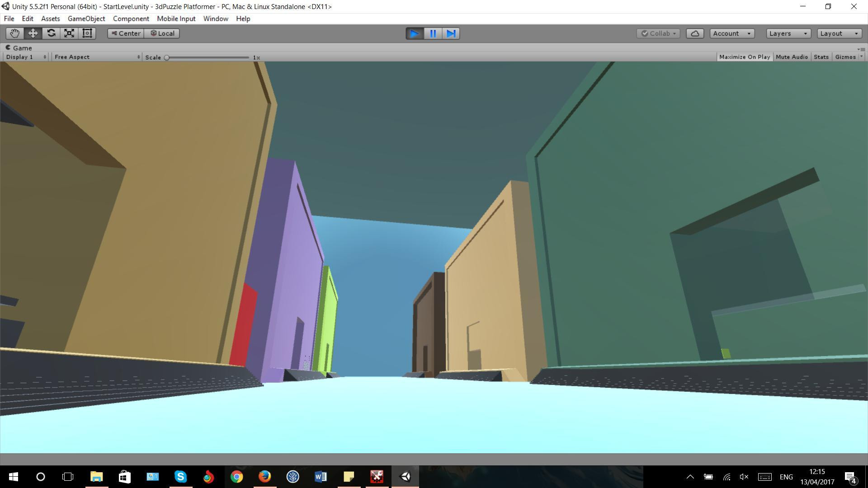Viewport: 868px width, 488px height.
Task: Open File Explorer from the taskbar
Action: [96, 477]
